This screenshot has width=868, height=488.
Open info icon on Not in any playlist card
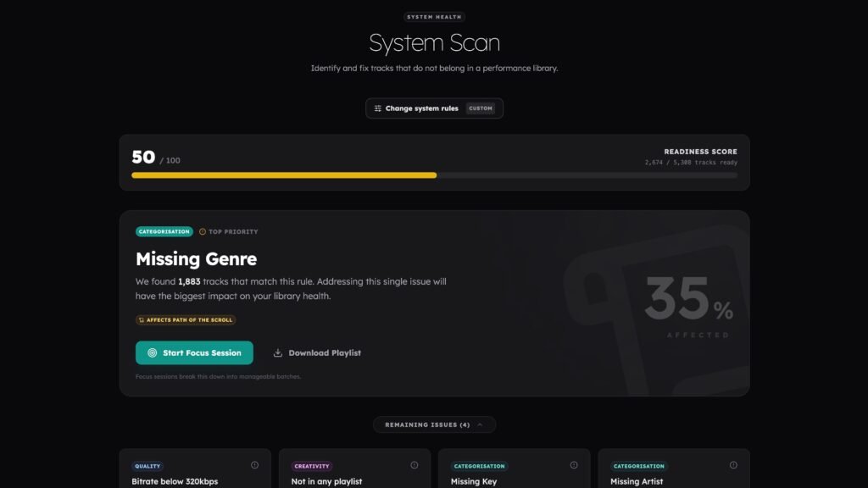pyautogui.click(x=415, y=465)
